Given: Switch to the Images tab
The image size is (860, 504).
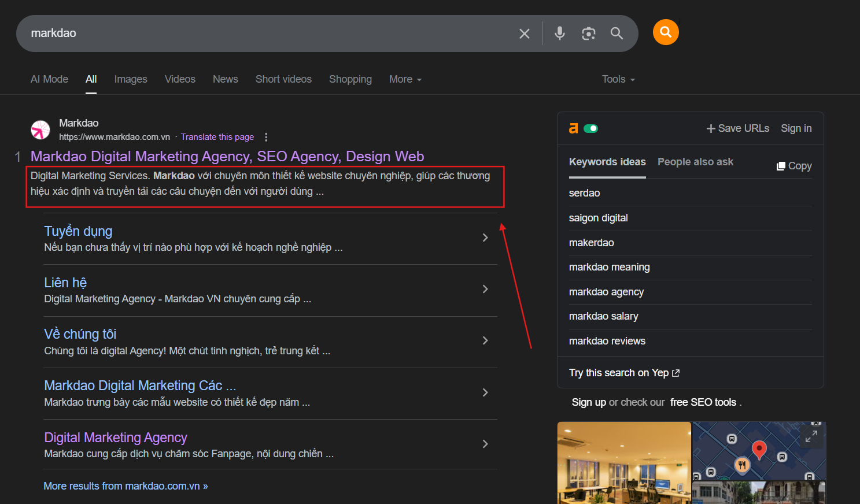Looking at the screenshot, I should click(131, 79).
